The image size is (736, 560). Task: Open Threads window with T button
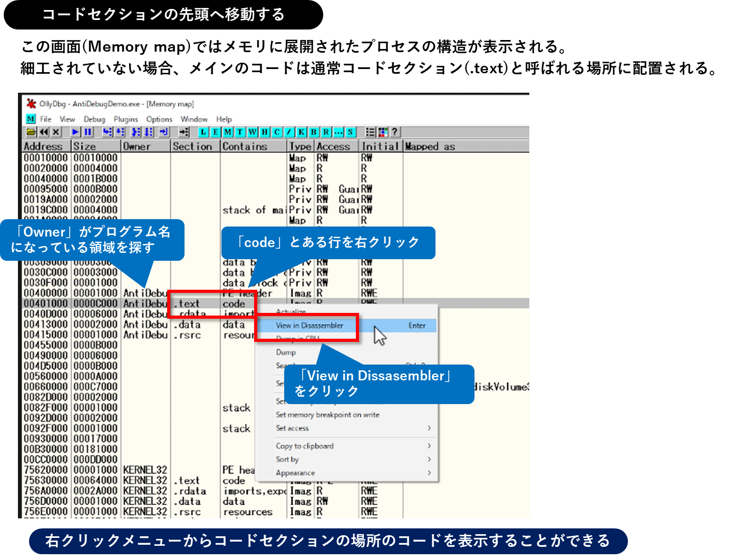coord(240,132)
